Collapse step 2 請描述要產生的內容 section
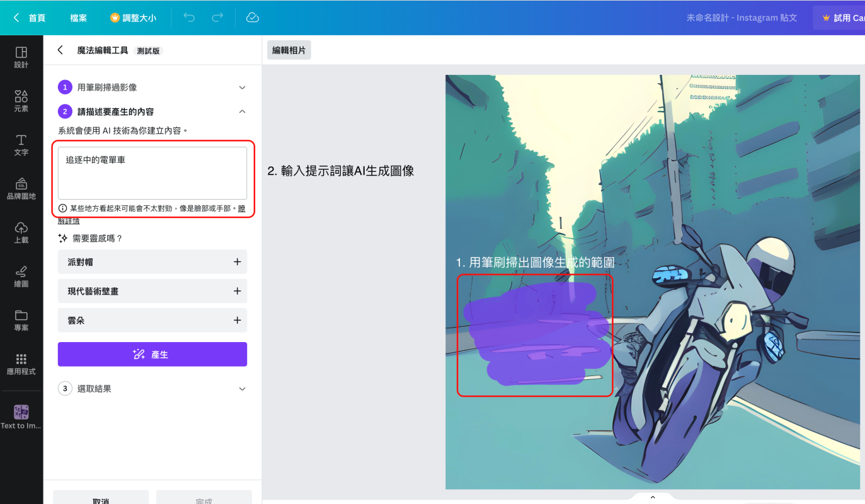The width and height of the screenshot is (865, 504). click(x=242, y=112)
